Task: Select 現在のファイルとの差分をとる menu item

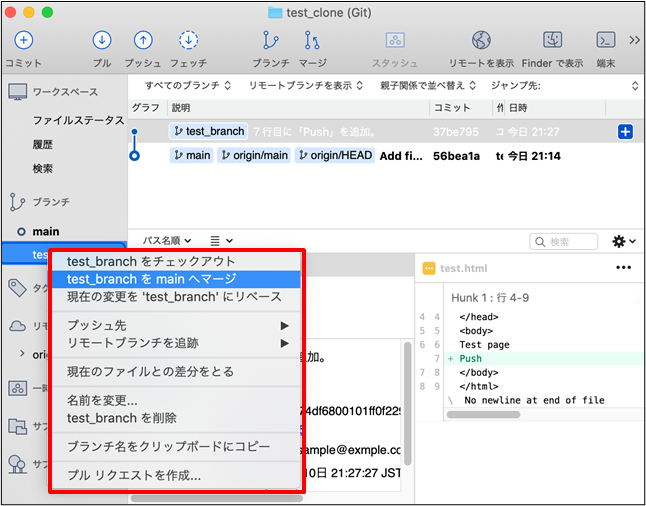Action: pos(176,372)
